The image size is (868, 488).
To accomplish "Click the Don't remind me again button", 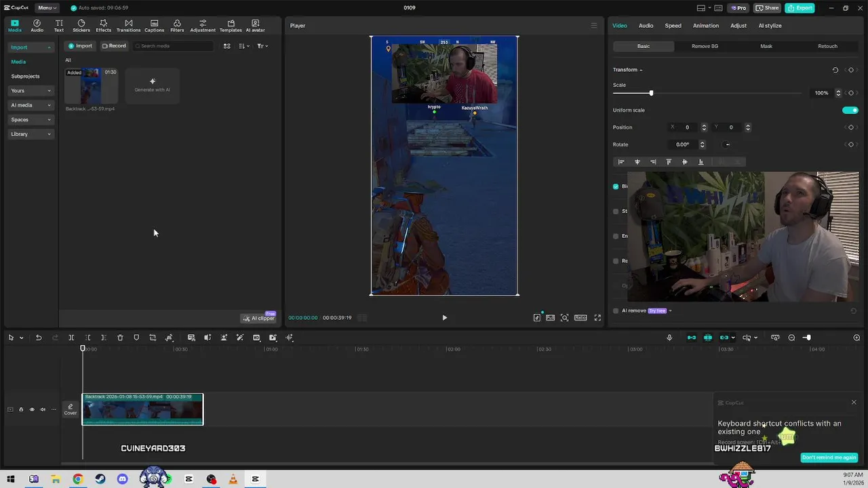I will click(x=829, y=457).
